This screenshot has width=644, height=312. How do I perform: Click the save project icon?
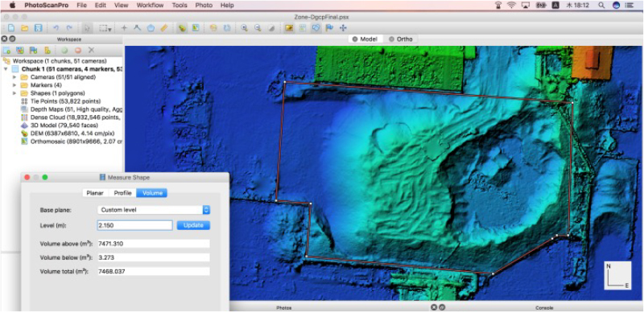(38, 28)
